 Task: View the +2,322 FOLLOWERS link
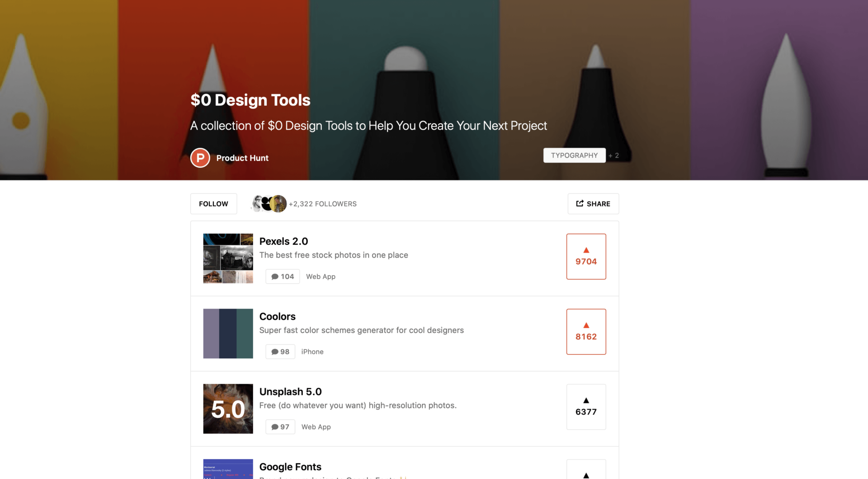pyautogui.click(x=322, y=203)
